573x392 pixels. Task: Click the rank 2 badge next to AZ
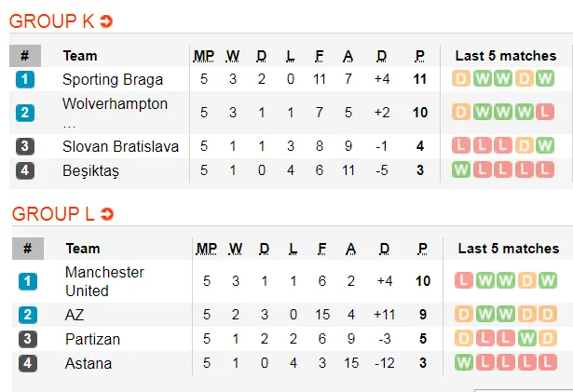point(28,315)
